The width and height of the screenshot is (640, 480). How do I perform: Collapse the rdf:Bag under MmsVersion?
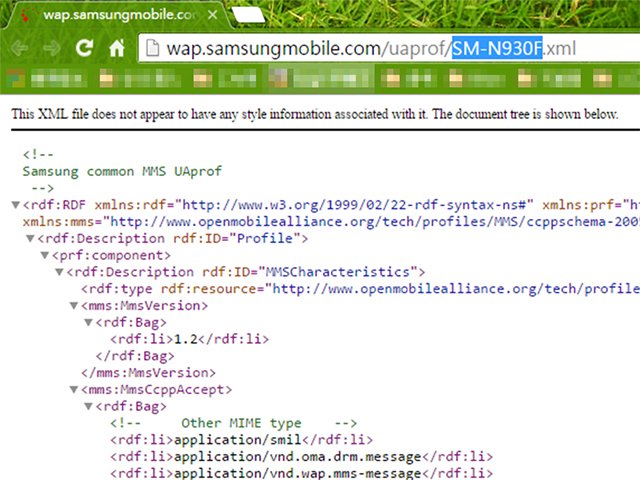point(89,322)
